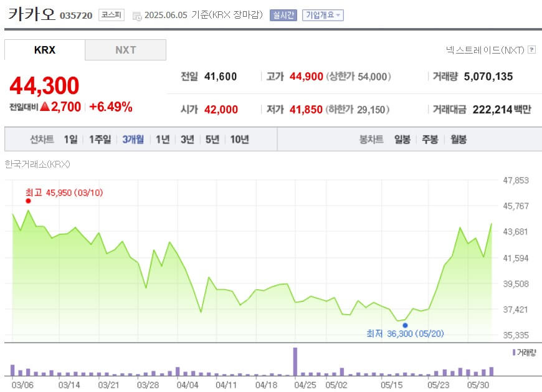Select the 10년 line chart period
Screen dimensions: 542x392
pos(240,140)
